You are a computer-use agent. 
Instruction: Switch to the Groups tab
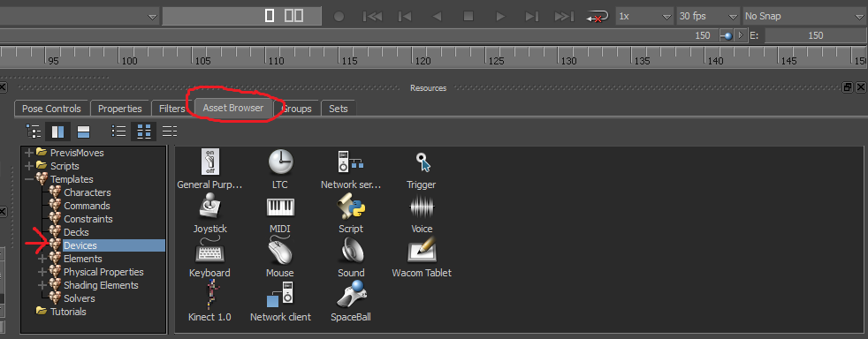[x=296, y=109]
